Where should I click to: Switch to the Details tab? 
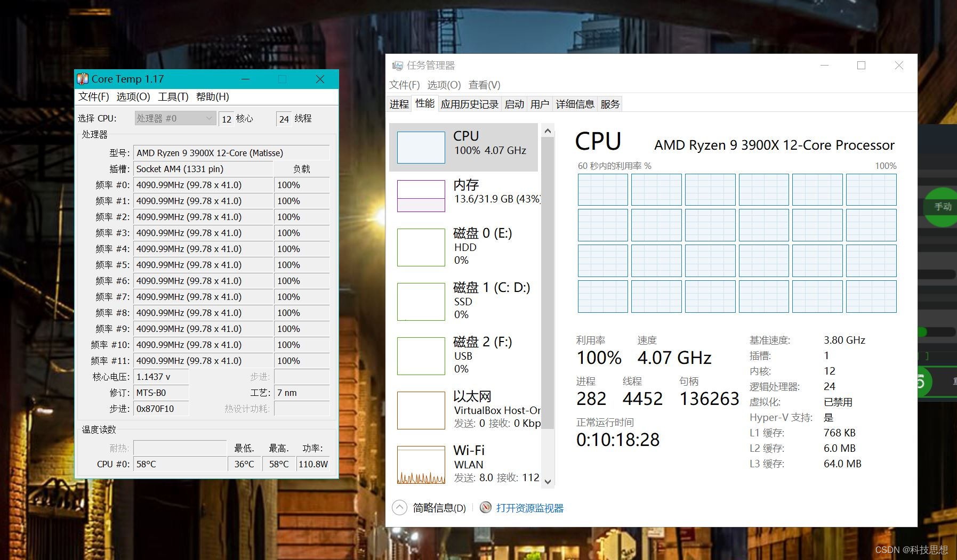tap(575, 104)
